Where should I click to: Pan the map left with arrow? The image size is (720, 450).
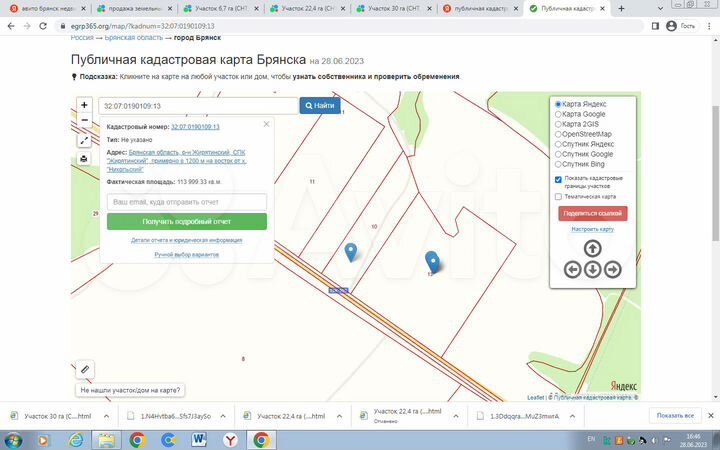573,269
